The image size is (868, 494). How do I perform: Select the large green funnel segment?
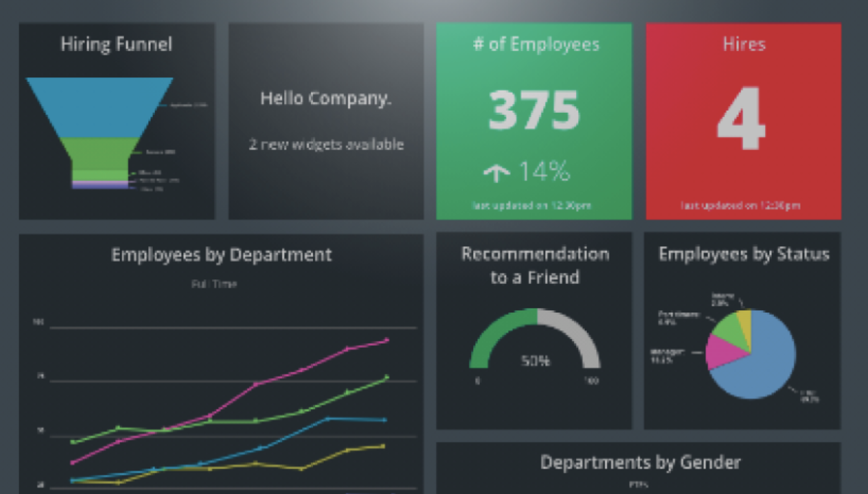pos(99,152)
